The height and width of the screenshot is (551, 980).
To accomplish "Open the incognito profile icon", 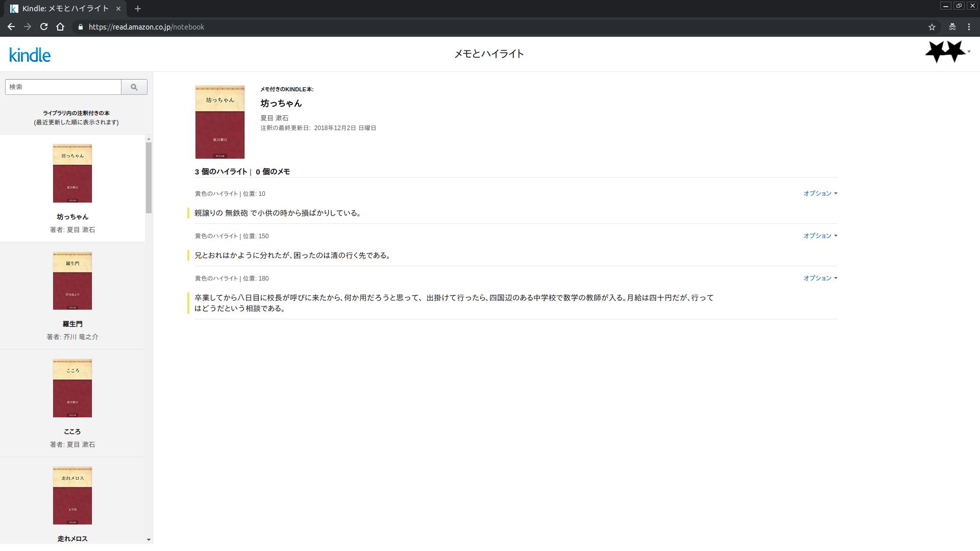I will (x=952, y=27).
